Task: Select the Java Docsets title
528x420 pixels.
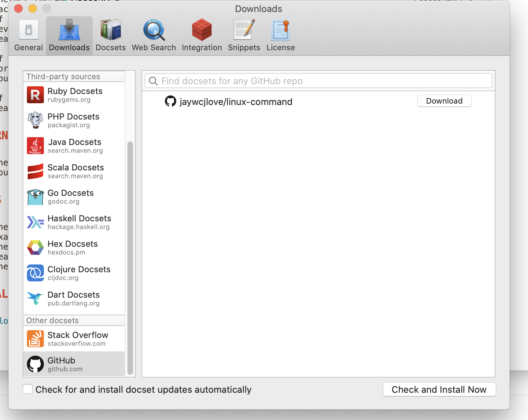Action: click(x=75, y=142)
